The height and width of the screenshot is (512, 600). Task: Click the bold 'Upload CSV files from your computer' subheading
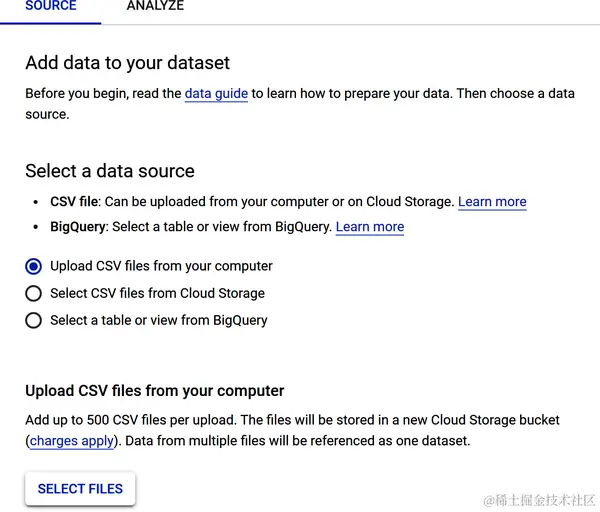[x=155, y=391]
